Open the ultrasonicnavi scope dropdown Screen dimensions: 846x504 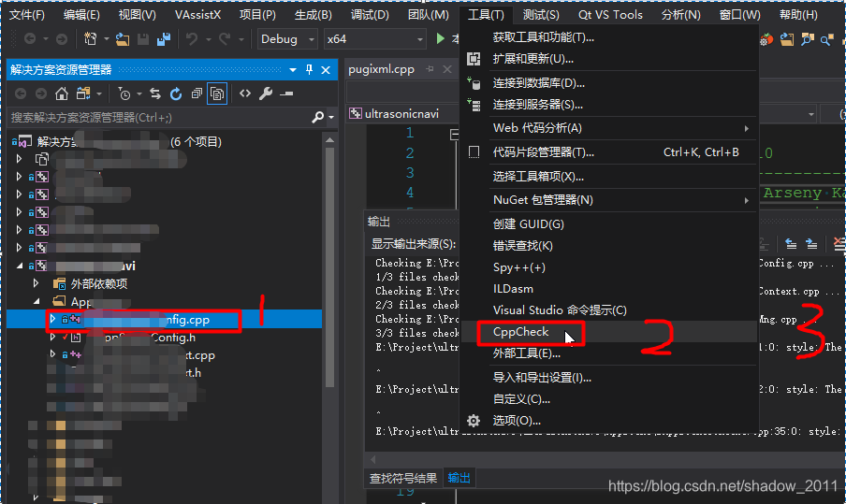[x=811, y=114]
